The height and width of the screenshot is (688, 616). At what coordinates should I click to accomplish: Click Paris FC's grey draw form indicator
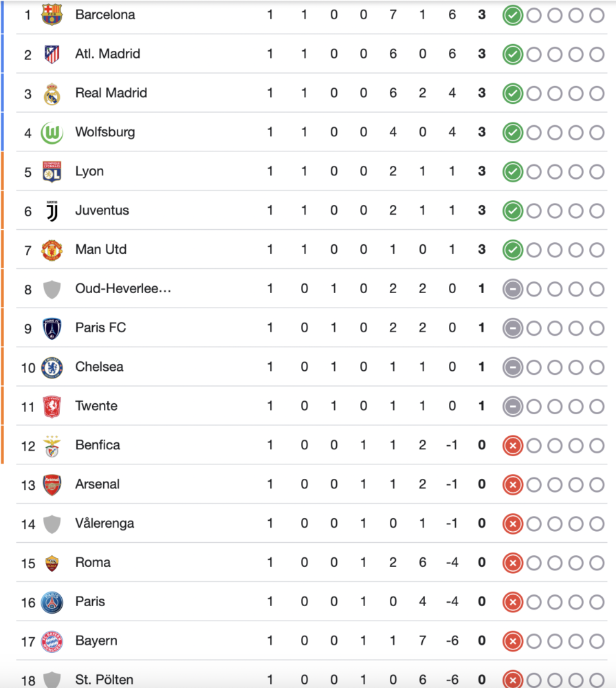(x=512, y=329)
